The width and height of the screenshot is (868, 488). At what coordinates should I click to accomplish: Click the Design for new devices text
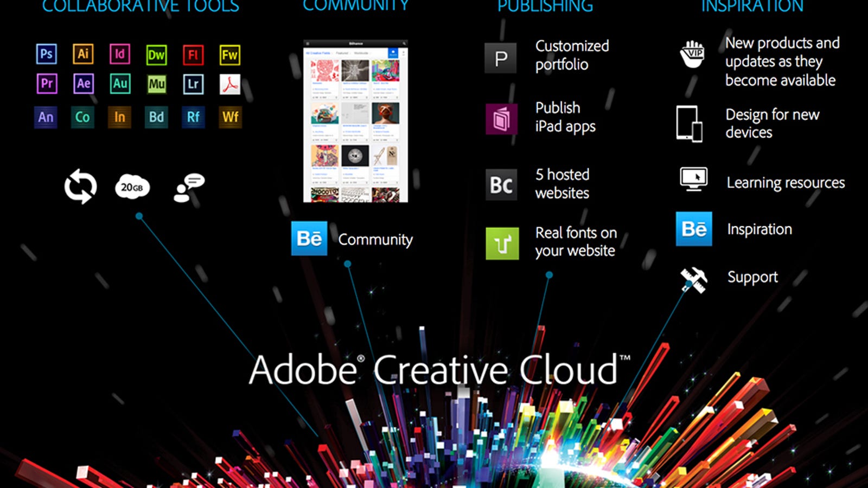pyautogui.click(x=773, y=123)
